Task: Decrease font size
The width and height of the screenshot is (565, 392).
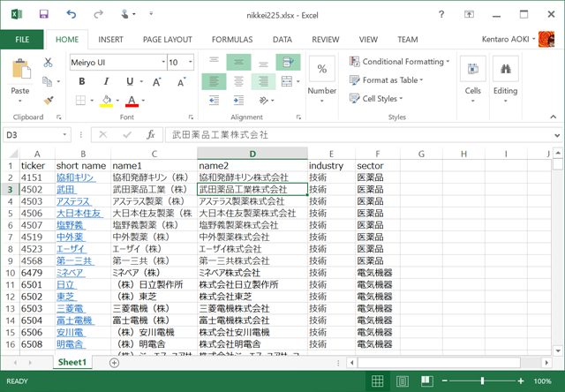Action: coord(182,82)
